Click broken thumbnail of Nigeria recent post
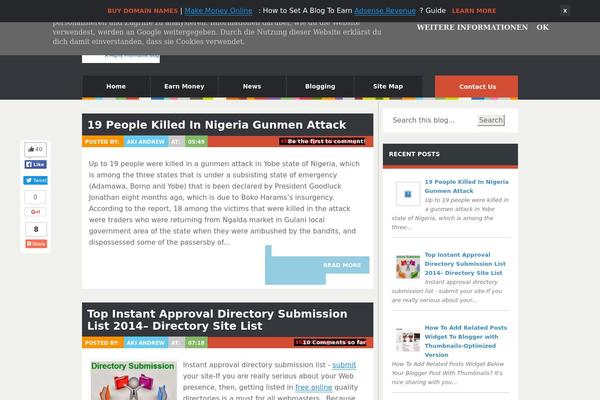Image resolution: width=600 pixels, height=400 pixels. click(x=408, y=194)
